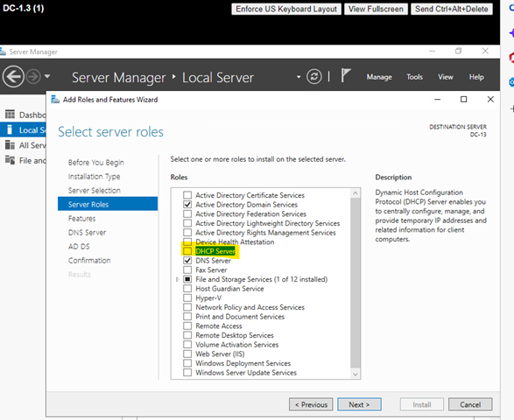The width and height of the screenshot is (514, 420).
Task: Open the dropdown arrow left of refresh
Action: 299,77
